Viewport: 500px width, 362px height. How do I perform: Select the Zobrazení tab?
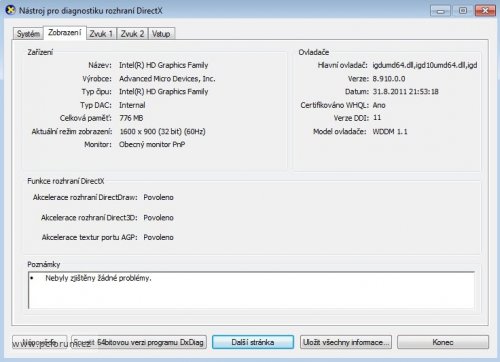[x=65, y=33]
